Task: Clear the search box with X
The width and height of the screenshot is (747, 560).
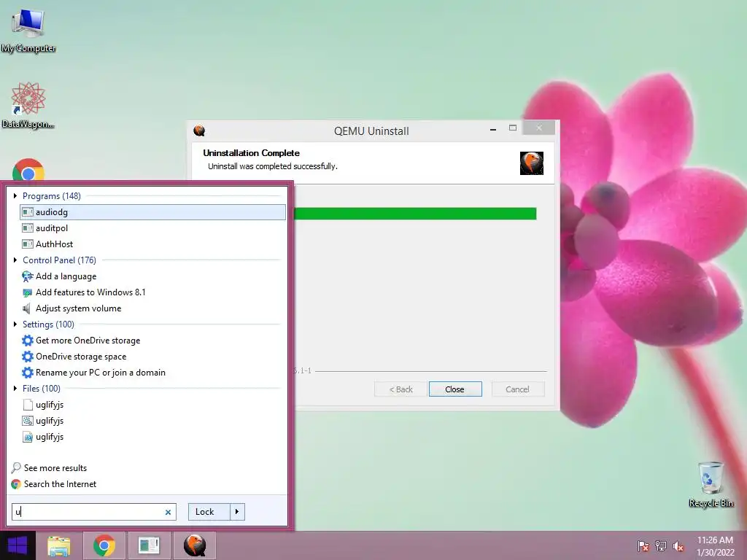Action: coord(168,513)
